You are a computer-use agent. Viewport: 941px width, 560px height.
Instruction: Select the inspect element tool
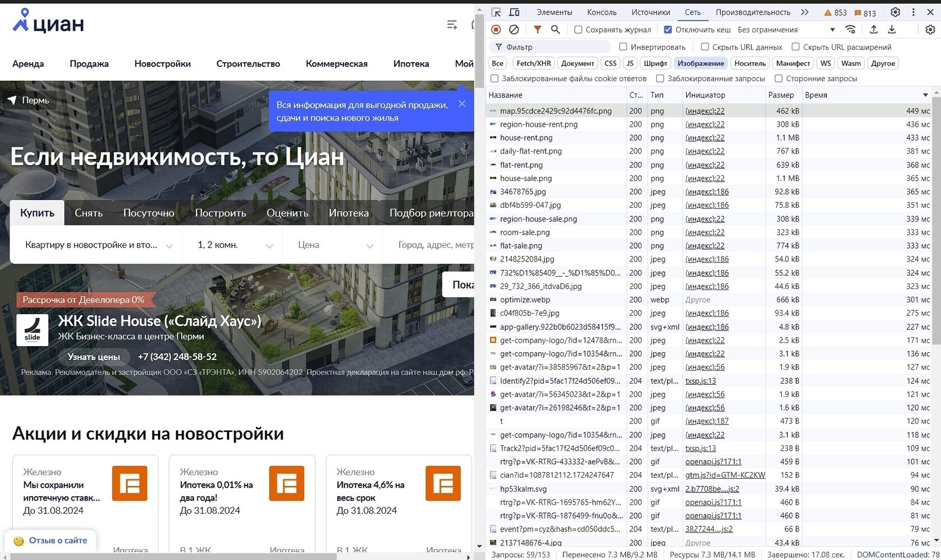pos(495,12)
